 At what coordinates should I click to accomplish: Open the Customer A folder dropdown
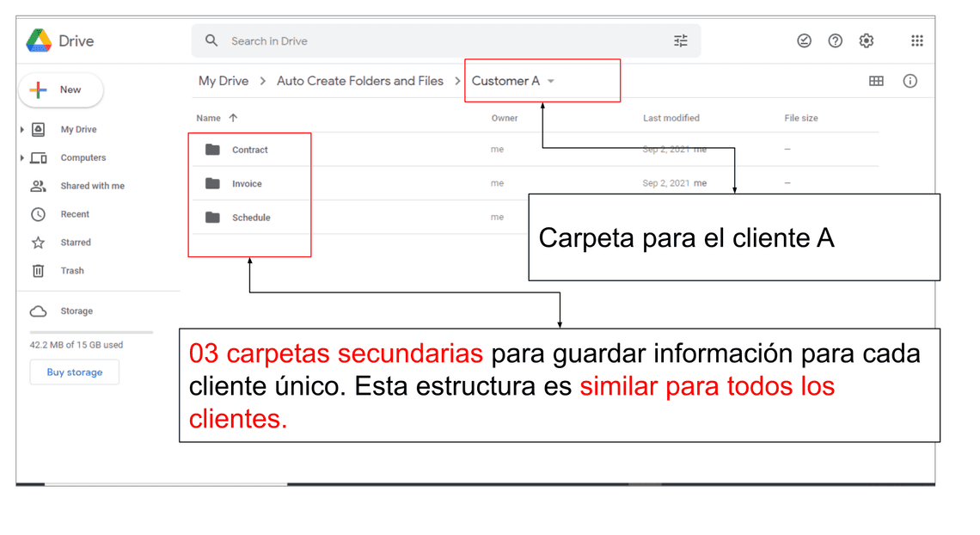click(x=551, y=82)
